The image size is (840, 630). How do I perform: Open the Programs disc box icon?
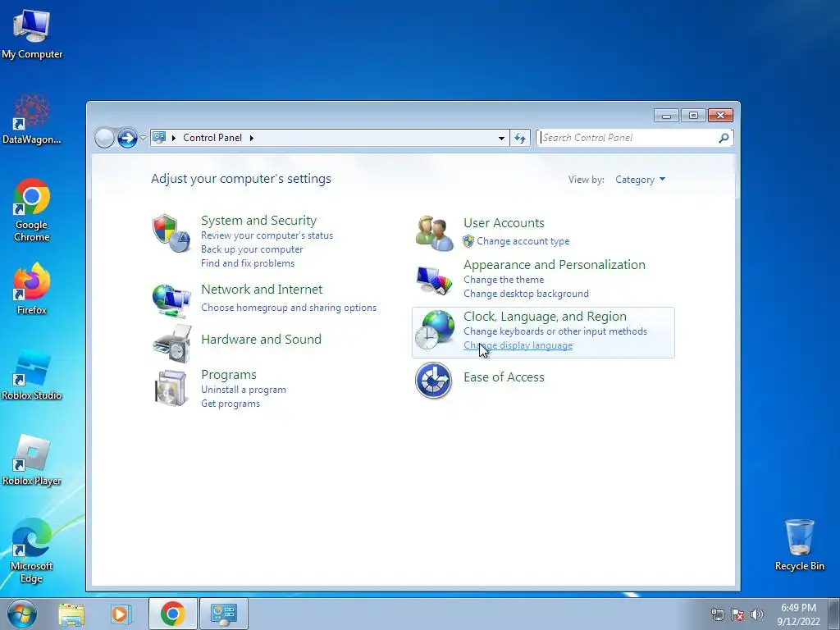(x=171, y=388)
